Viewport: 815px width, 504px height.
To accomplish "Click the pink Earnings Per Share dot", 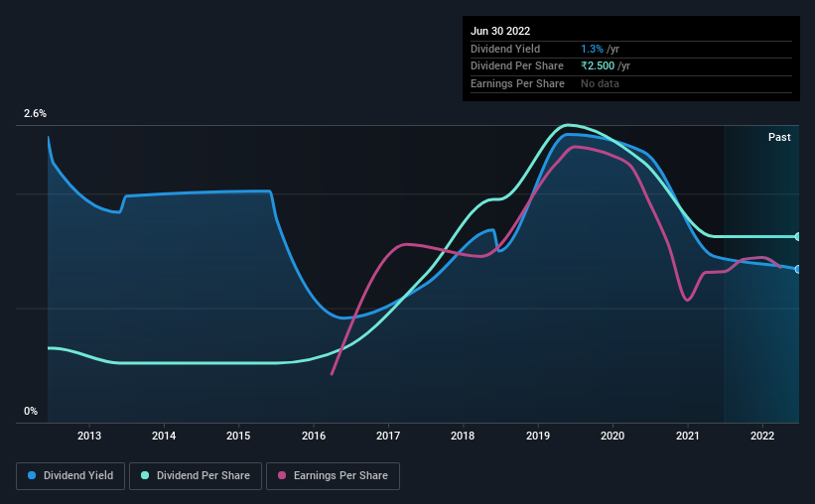I will point(282,475).
